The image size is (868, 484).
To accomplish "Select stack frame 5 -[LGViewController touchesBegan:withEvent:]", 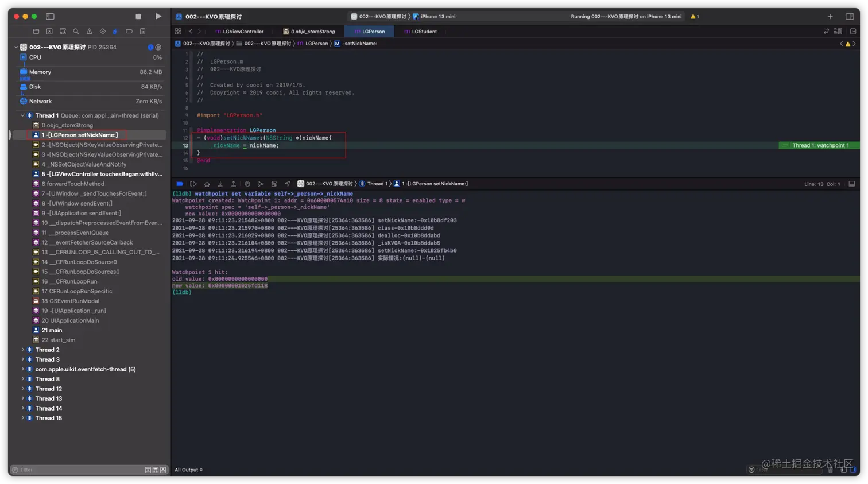I will [91, 174].
